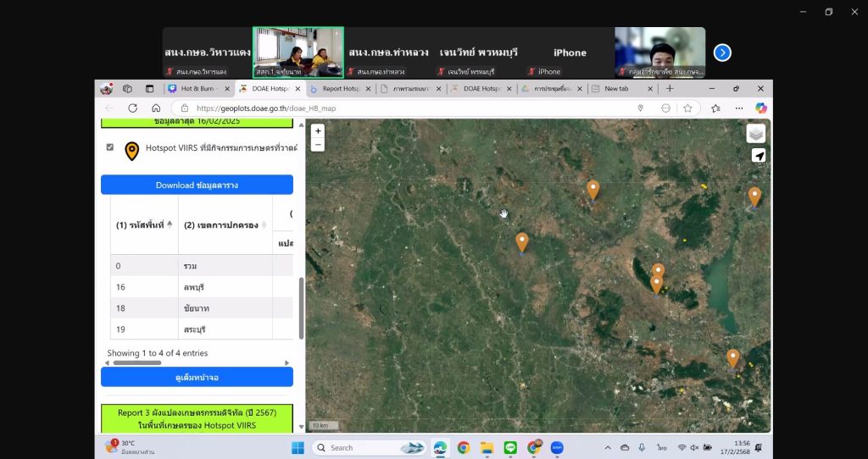The width and height of the screenshot is (868, 459).
Task: Go back in the browser
Action: tap(109, 108)
